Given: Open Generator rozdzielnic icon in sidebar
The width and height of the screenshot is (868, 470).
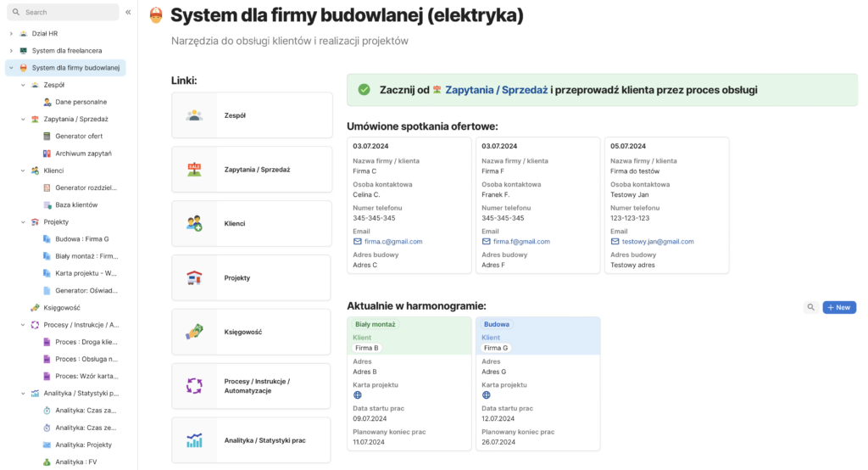Looking at the screenshot, I should (x=47, y=187).
